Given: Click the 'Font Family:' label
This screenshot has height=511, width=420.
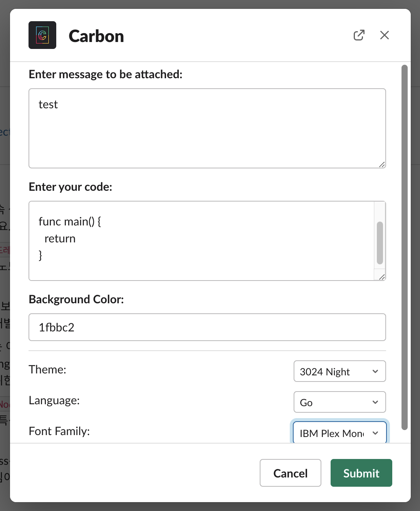Looking at the screenshot, I should pyautogui.click(x=59, y=431).
